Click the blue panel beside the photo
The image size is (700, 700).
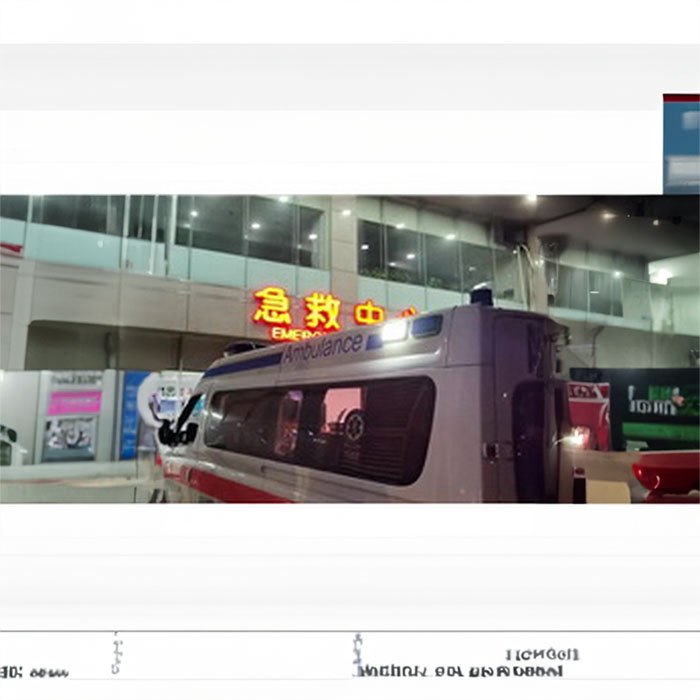(681, 144)
